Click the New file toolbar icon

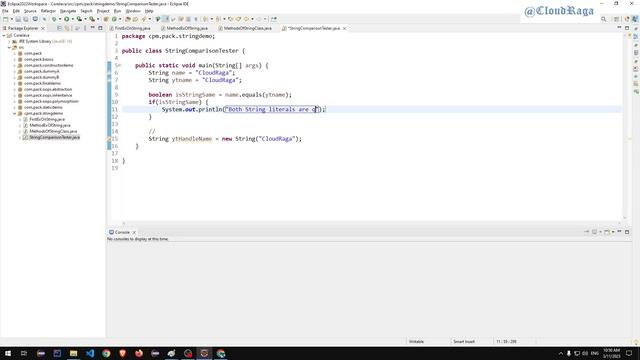point(6,19)
